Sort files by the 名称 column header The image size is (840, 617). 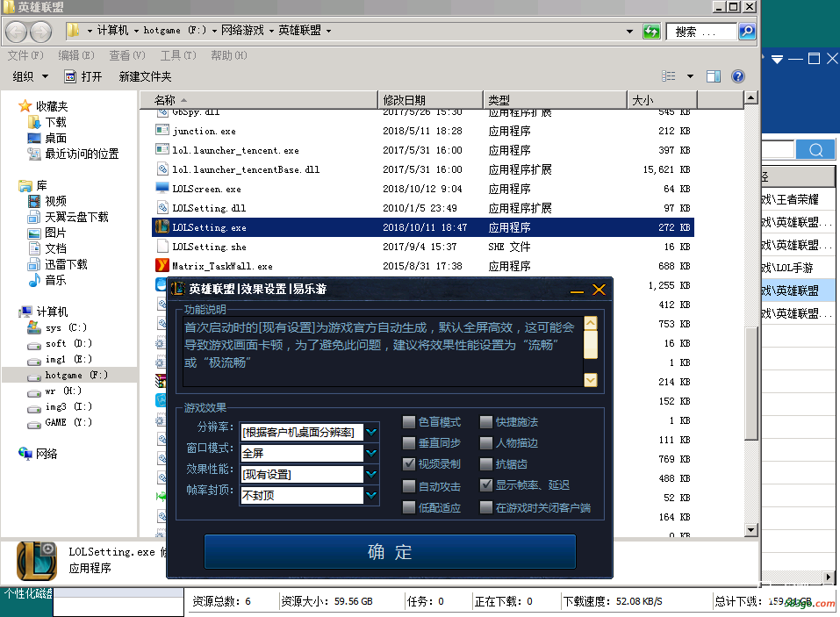[x=259, y=100]
